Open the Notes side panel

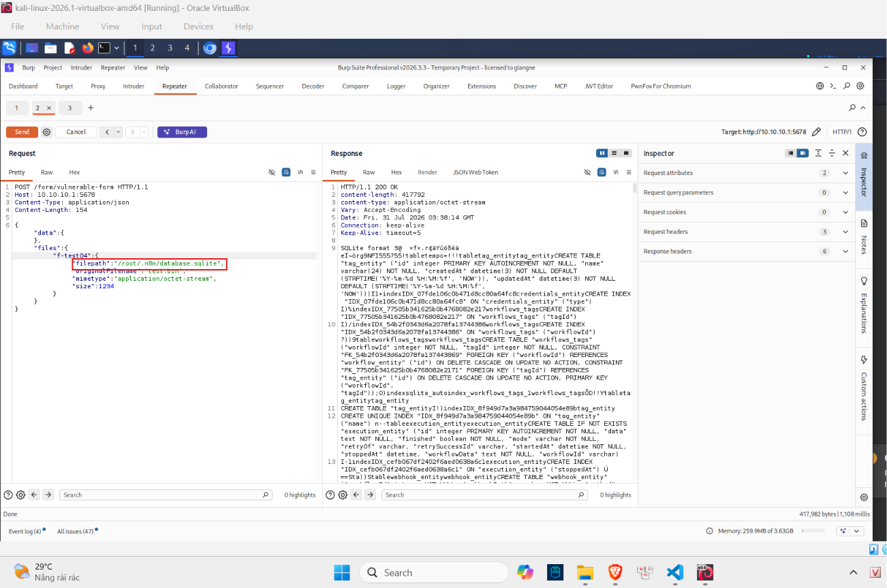click(x=864, y=238)
